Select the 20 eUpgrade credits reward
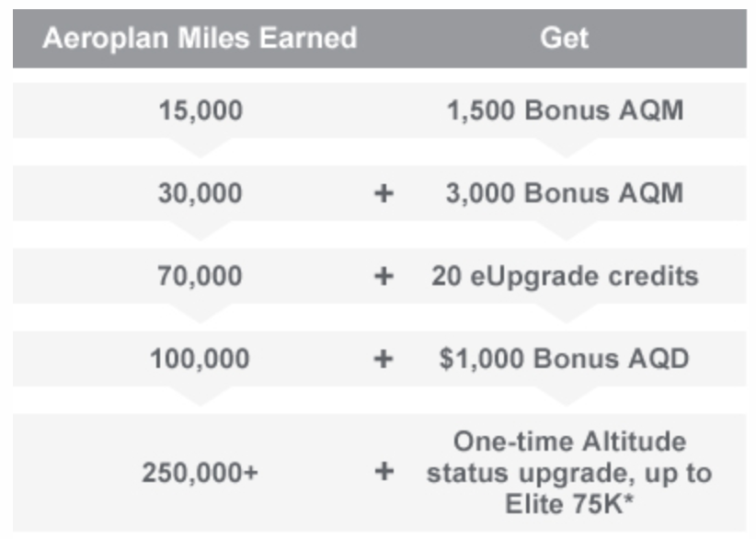The width and height of the screenshot is (756, 539). pos(565,277)
